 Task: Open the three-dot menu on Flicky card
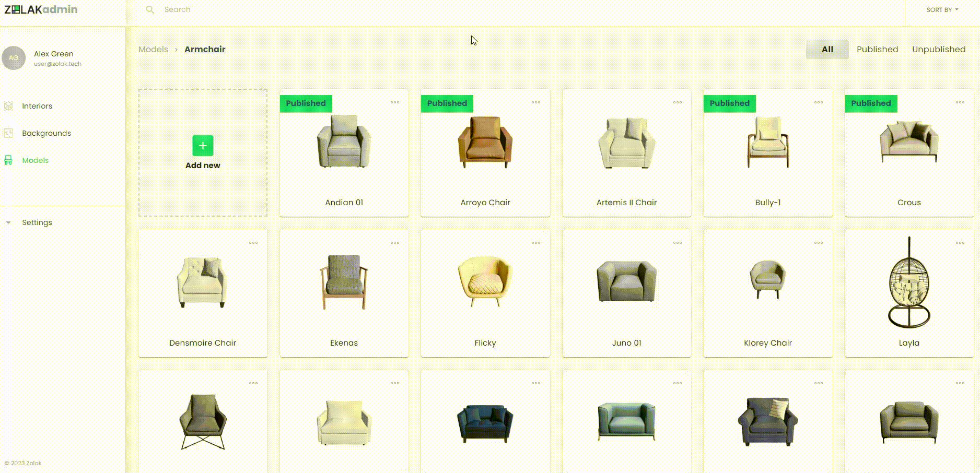click(536, 243)
